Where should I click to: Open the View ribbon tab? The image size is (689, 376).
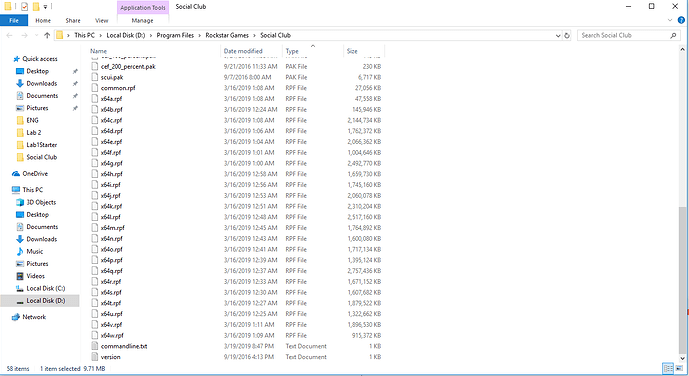102,20
